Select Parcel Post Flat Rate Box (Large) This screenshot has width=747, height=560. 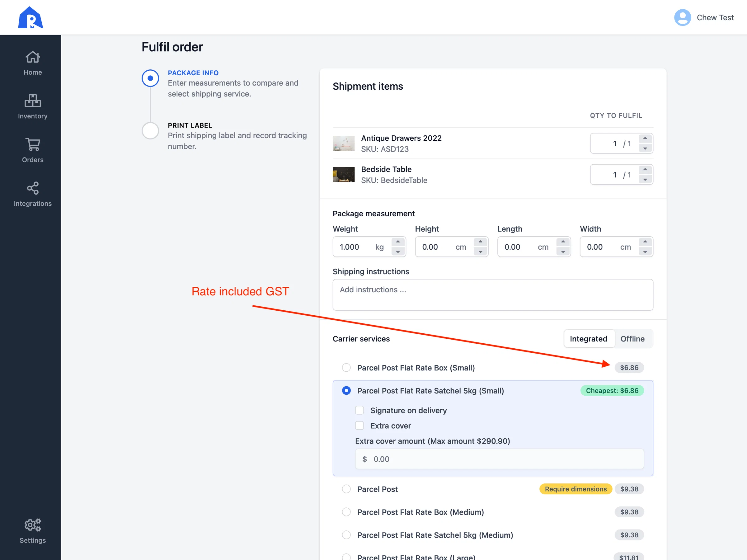click(x=346, y=557)
